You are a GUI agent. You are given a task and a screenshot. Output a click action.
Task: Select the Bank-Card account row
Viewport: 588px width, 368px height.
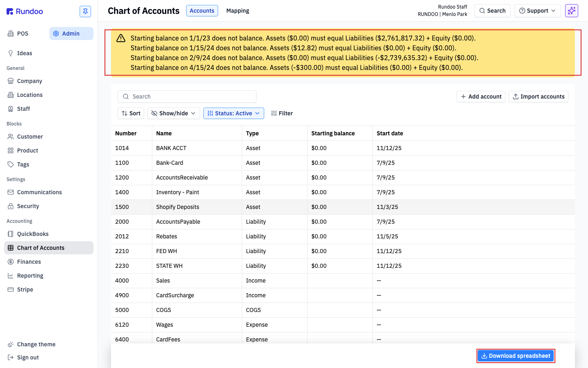tap(343, 163)
